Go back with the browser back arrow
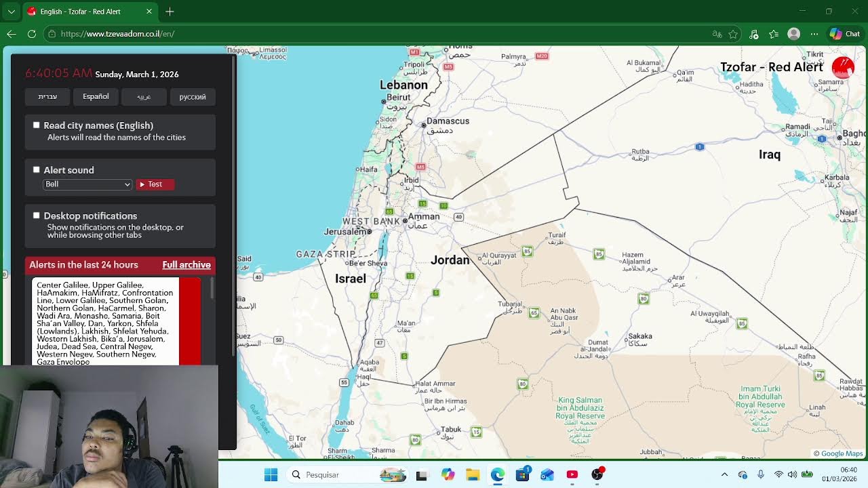This screenshot has width=868, height=488. pos(12,34)
